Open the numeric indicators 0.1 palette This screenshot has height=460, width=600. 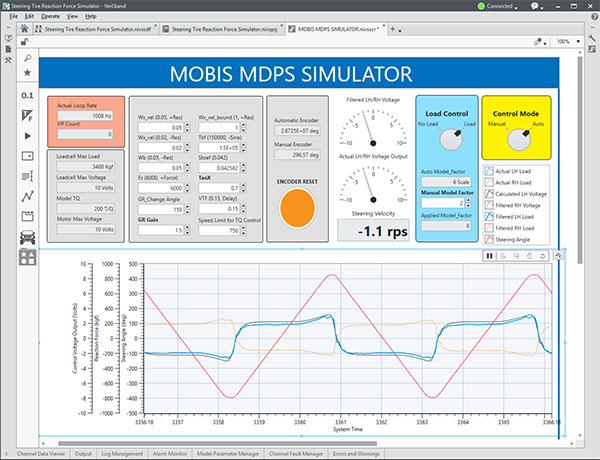(x=27, y=96)
